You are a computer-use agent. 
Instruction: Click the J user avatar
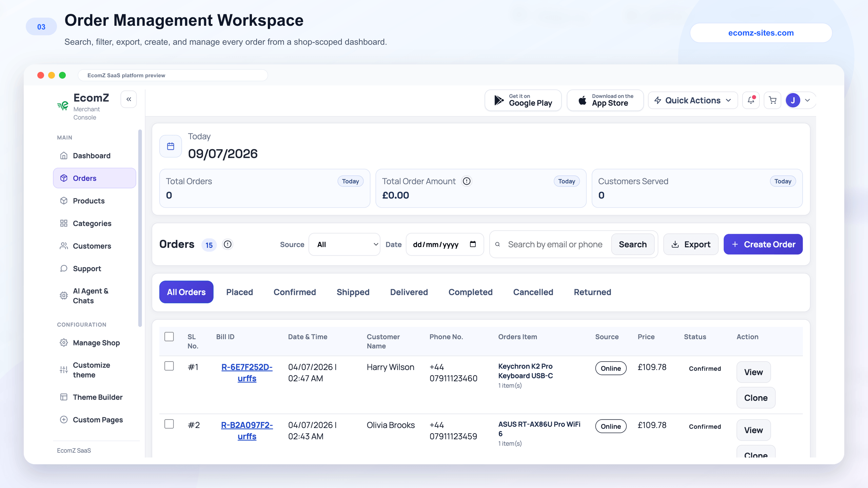pos(793,100)
